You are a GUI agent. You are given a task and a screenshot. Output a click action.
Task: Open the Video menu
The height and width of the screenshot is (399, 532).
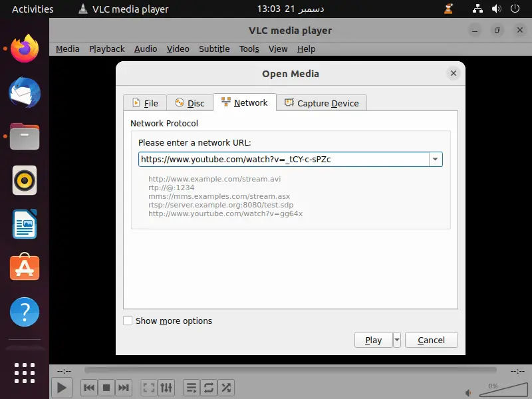(x=178, y=49)
